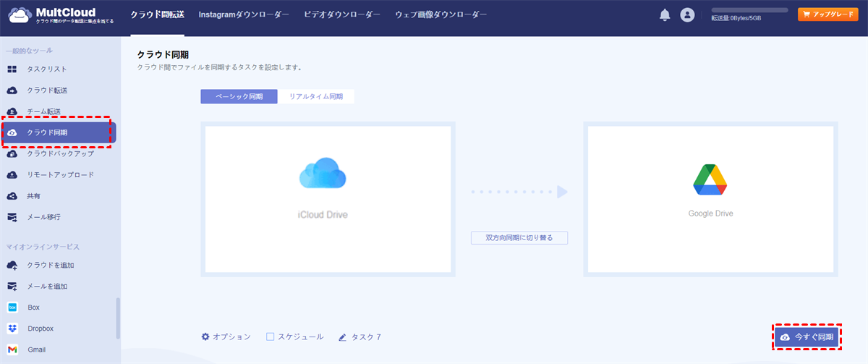Viewport: 868px width, 364px height.
Task: Click the 今すぐ同期 button
Action: (x=807, y=337)
